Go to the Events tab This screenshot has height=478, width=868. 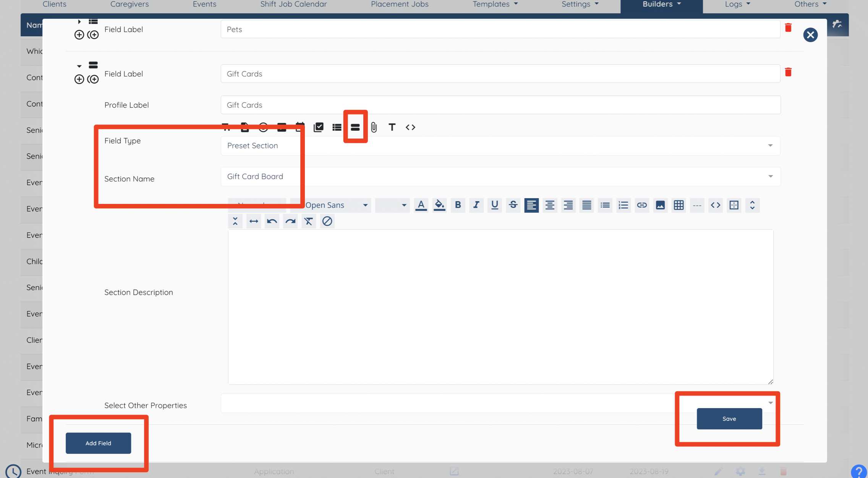click(204, 4)
